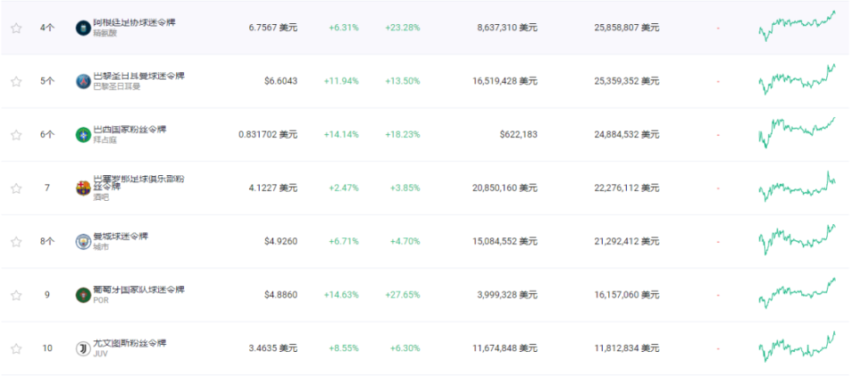This screenshot has height=376, width=868.
Task: Click the $6.6043 price in rank 5 row
Action: [x=280, y=81]
